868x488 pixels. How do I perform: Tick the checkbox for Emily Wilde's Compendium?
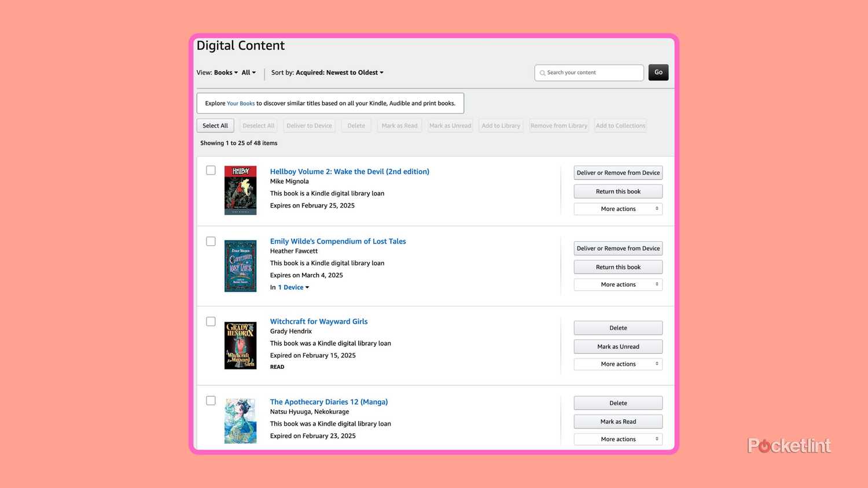[211, 241]
